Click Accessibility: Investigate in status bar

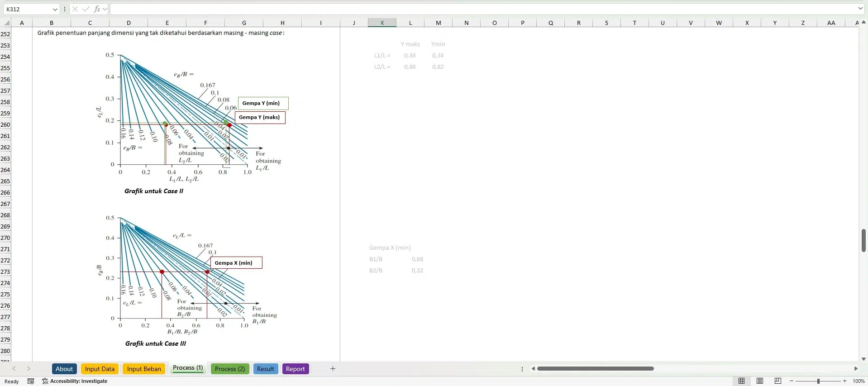click(75, 381)
